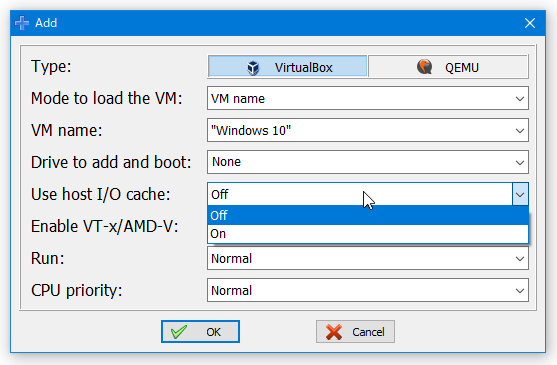Click the Drive to add and boot label
557x365 pixels.
pyautogui.click(x=111, y=162)
